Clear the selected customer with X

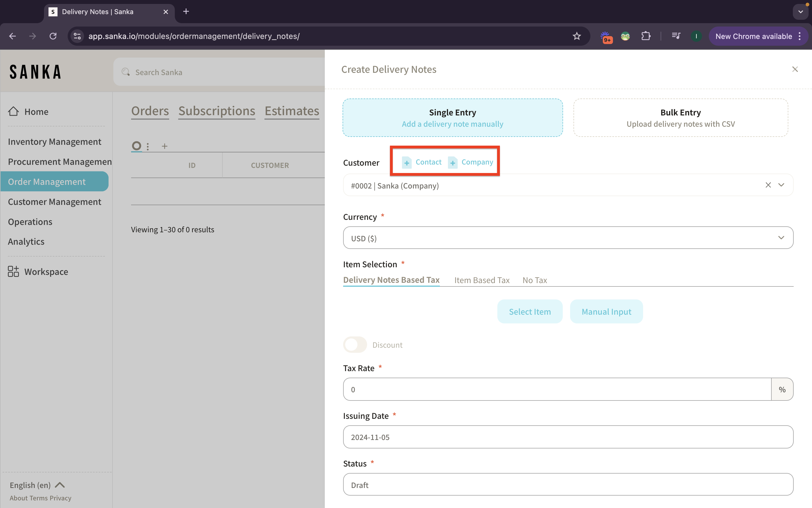[x=768, y=185]
